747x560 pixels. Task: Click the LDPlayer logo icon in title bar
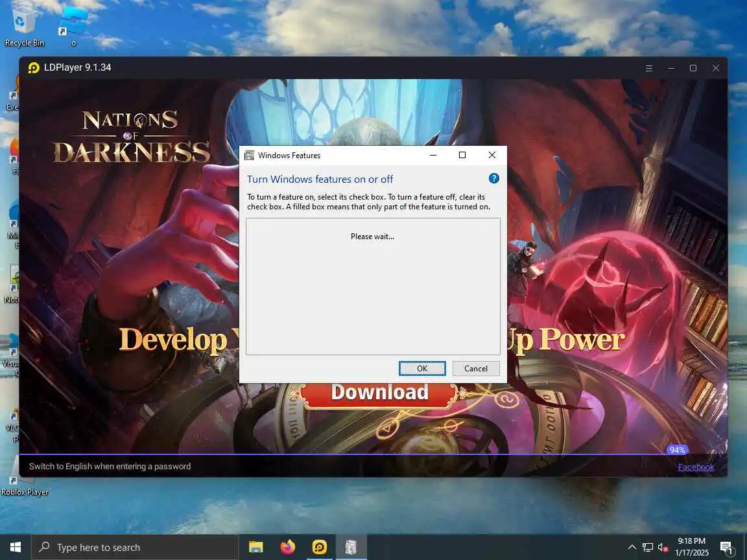coord(34,67)
